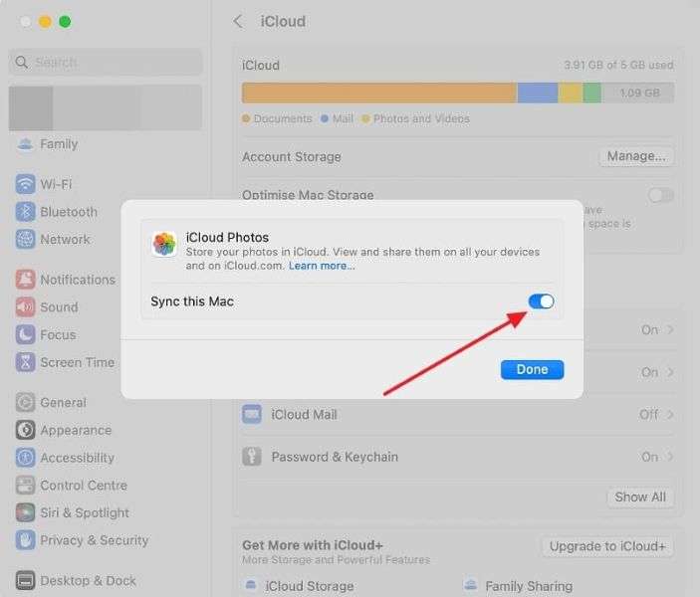Image resolution: width=700 pixels, height=597 pixels.
Task: Click the Documents legend label
Action: (x=283, y=118)
